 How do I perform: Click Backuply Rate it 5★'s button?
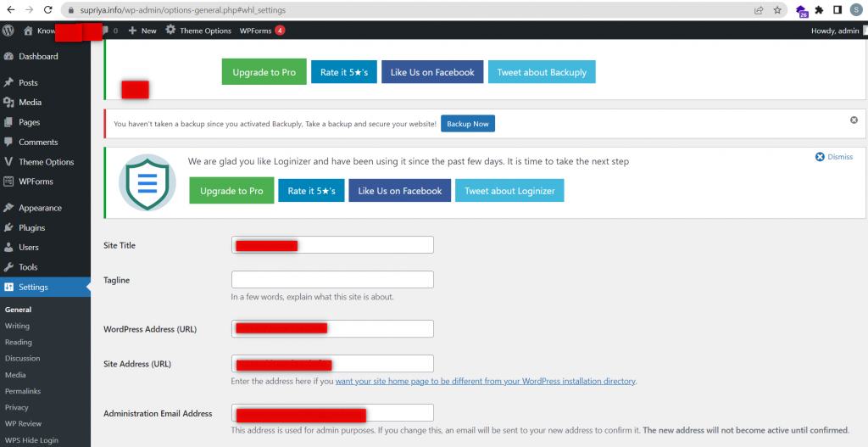pyautogui.click(x=344, y=72)
